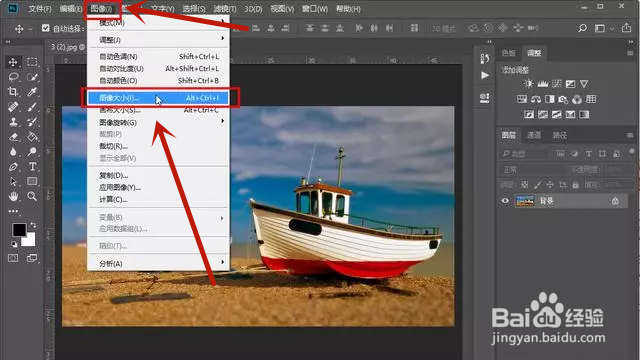Image resolution: width=640 pixels, height=360 pixels.
Task: Add a Color Balance adjustment
Action: click(x=536, y=99)
